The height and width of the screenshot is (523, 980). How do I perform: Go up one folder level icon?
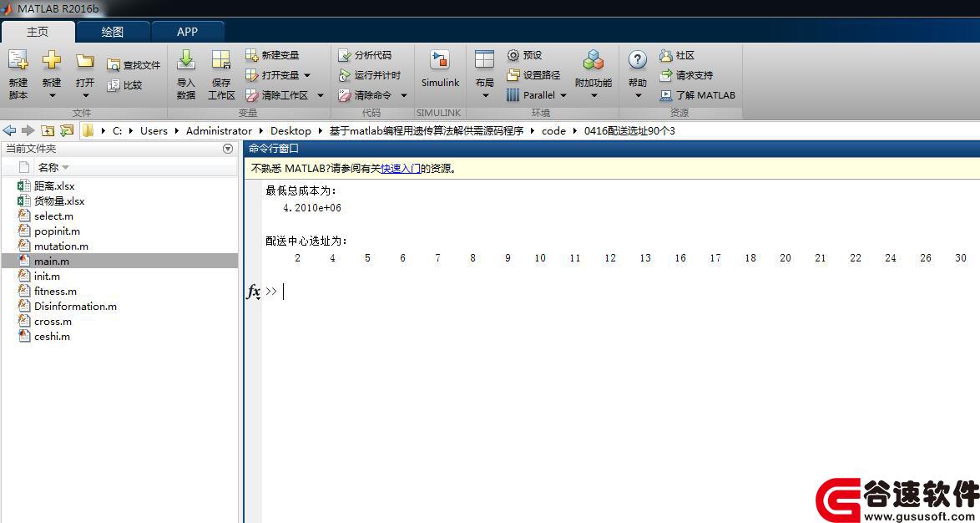(48, 130)
